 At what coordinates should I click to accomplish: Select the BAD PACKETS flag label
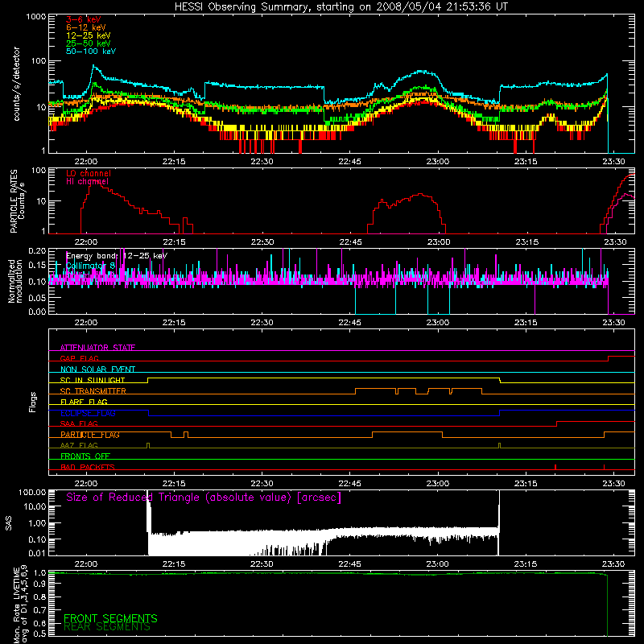click(88, 468)
